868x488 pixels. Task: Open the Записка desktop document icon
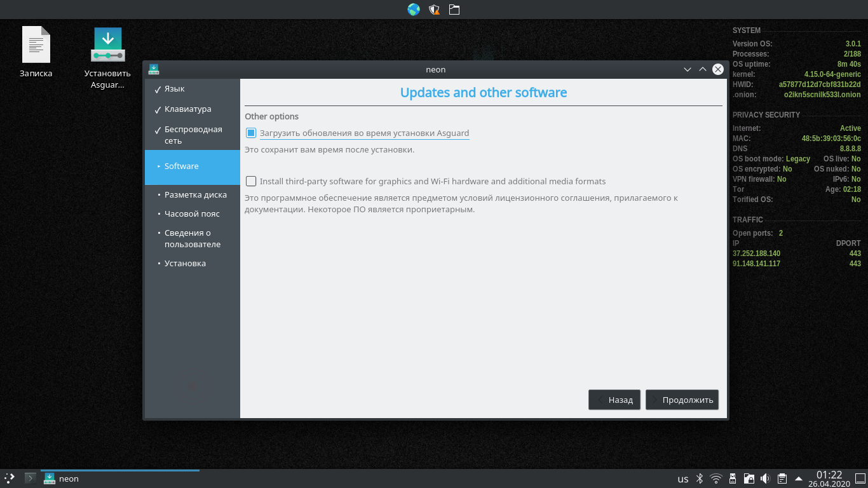click(x=36, y=52)
